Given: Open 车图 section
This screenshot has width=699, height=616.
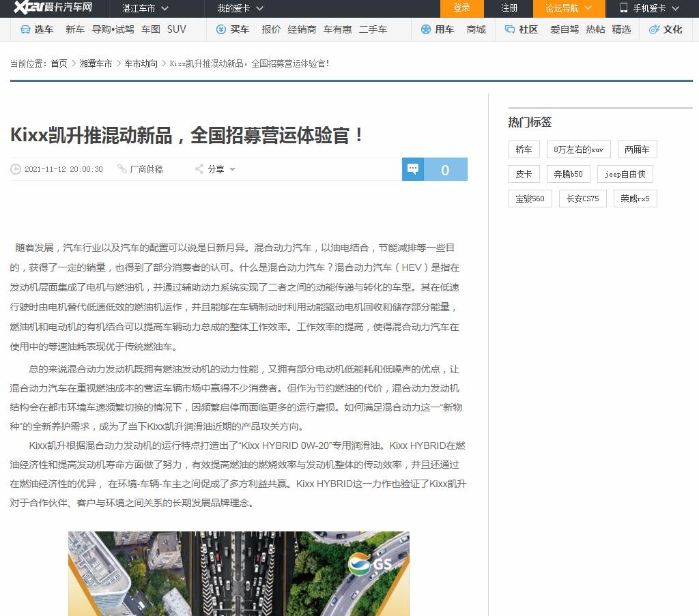Looking at the screenshot, I should coord(151,29).
